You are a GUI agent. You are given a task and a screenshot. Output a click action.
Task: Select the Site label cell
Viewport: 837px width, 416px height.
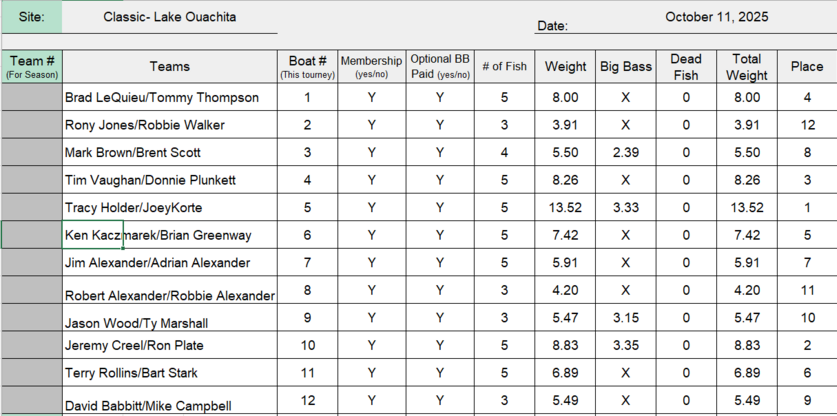click(x=31, y=17)
